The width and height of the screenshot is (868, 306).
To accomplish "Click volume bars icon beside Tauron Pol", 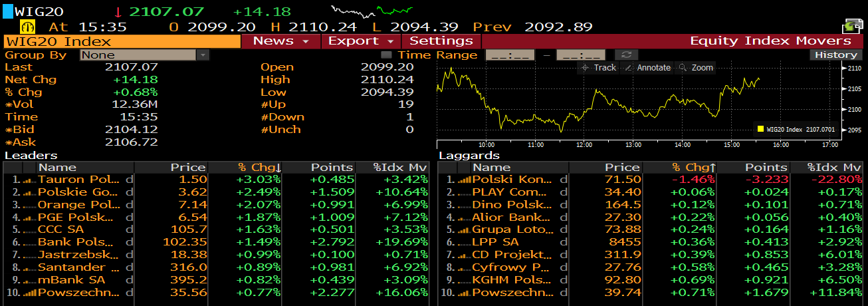I will (x=29, y=180).
